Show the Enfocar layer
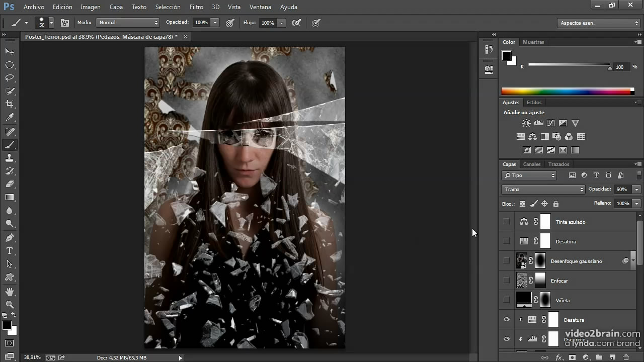 [x=507, y=280]
